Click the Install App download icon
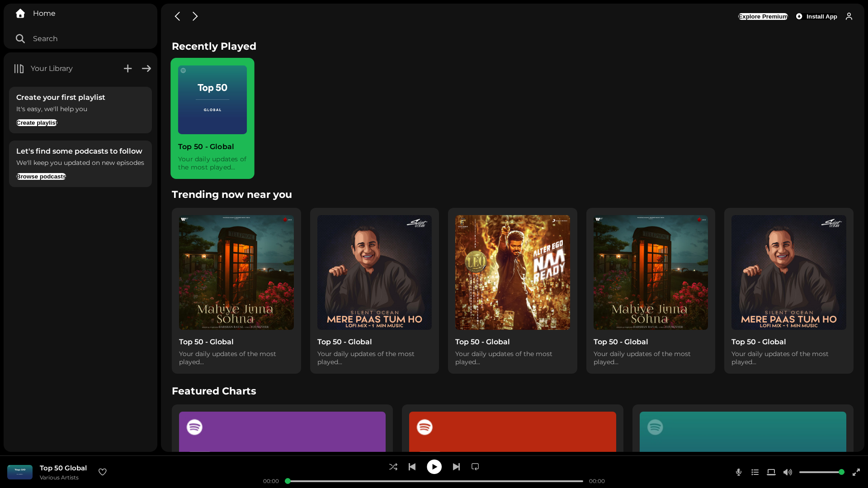This screenshot has height=488, width=868. 799,16
